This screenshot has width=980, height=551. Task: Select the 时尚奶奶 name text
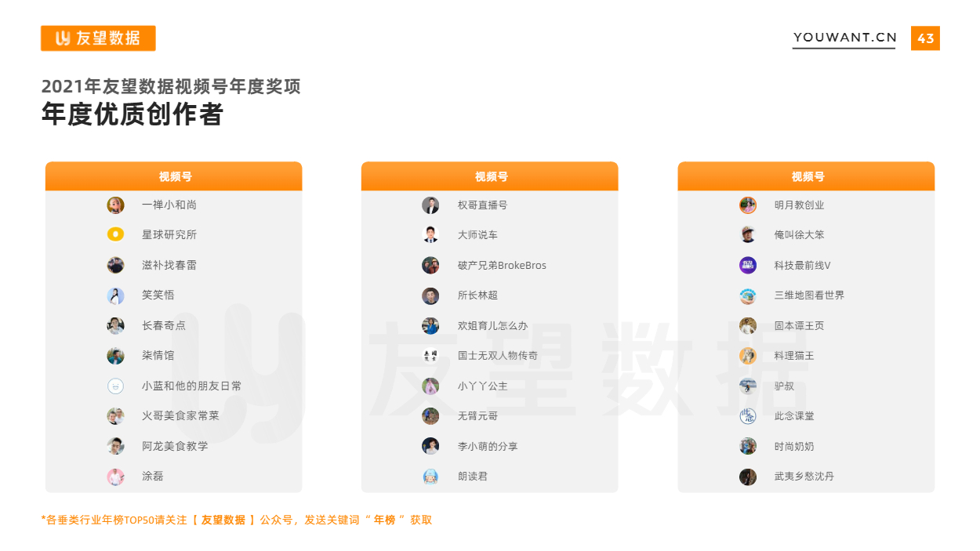pyautogui.click(x=794, y=447)
